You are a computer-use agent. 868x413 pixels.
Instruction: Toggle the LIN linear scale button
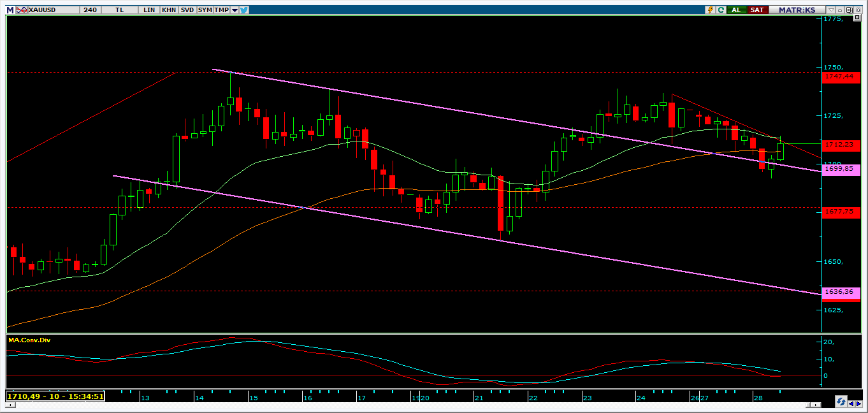pyautogui.click(x=149, y=10)
